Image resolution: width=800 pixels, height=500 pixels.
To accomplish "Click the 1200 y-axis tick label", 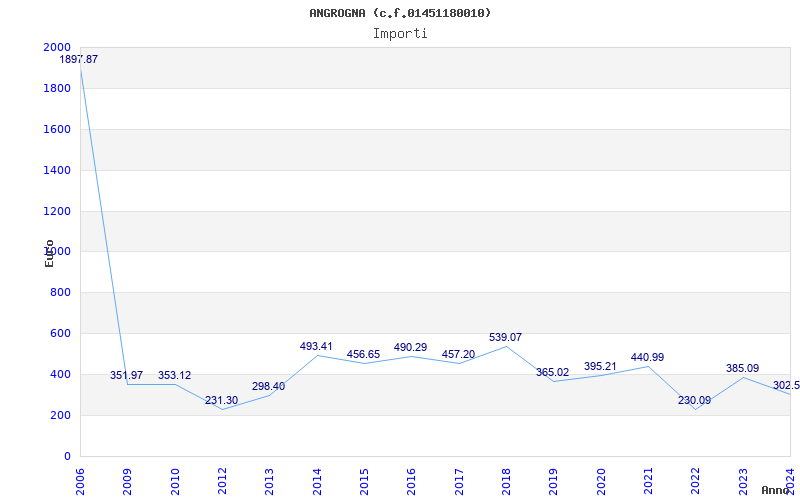I will (57, 211).
